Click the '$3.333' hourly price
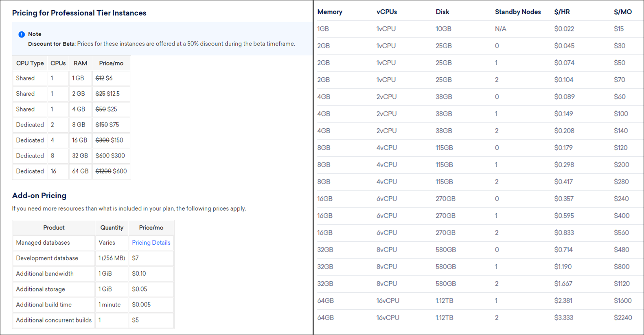644x335 pixels. [563, 317]
